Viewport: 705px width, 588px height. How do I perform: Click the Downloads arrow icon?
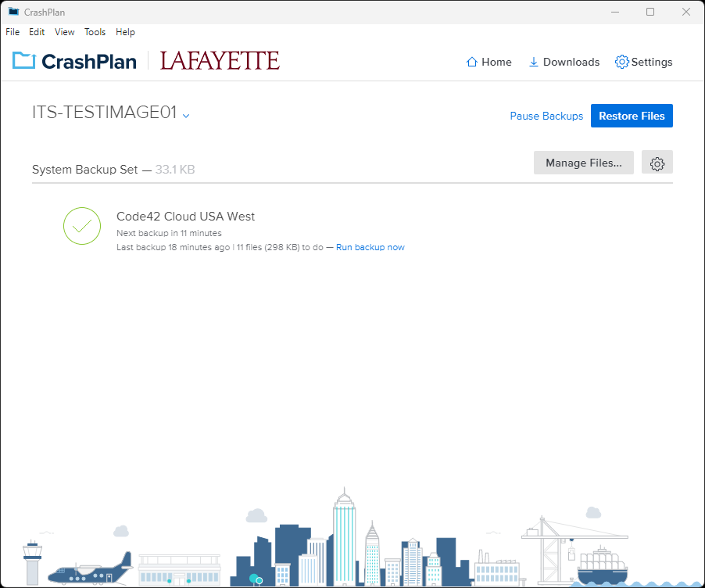533,62
